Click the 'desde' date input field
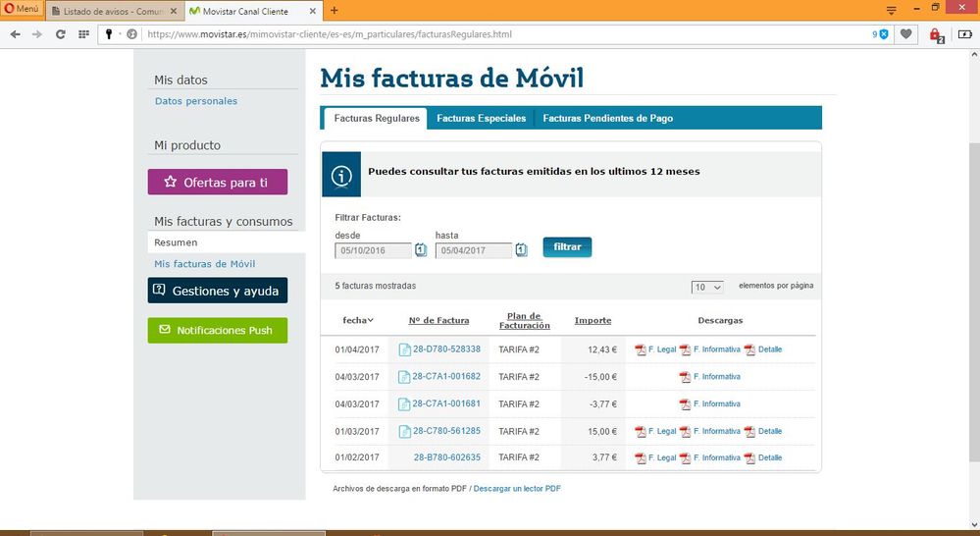The image size is (980, 536). pos(373,251)
